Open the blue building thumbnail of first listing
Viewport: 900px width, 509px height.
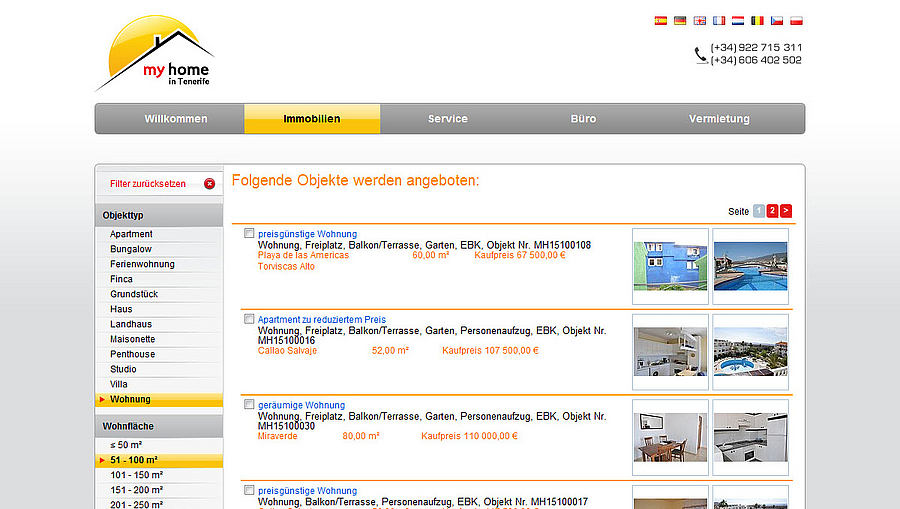tap(671, 266)
